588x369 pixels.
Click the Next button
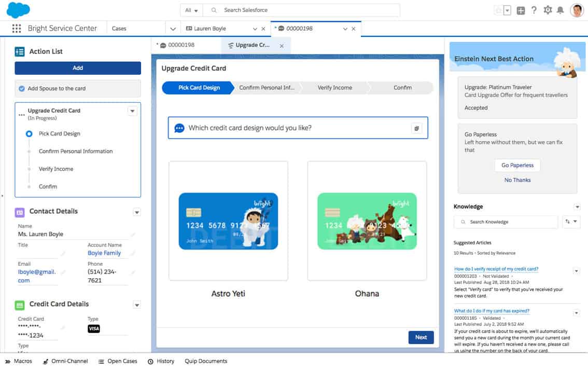[421, 337]
